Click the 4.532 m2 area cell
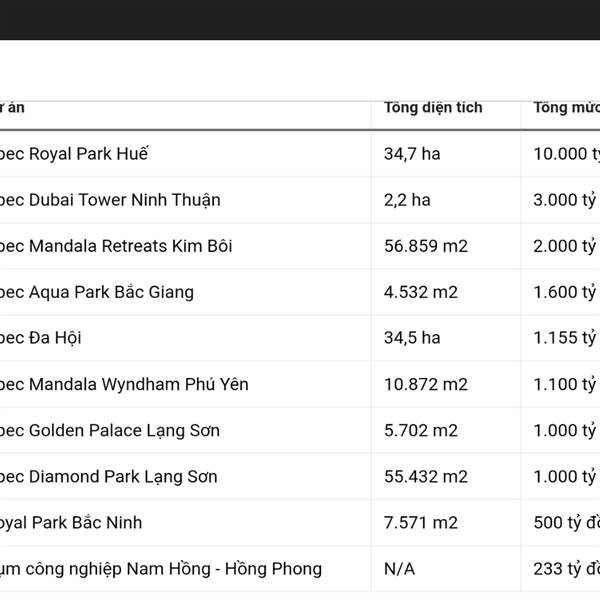 tap(421, 292)
